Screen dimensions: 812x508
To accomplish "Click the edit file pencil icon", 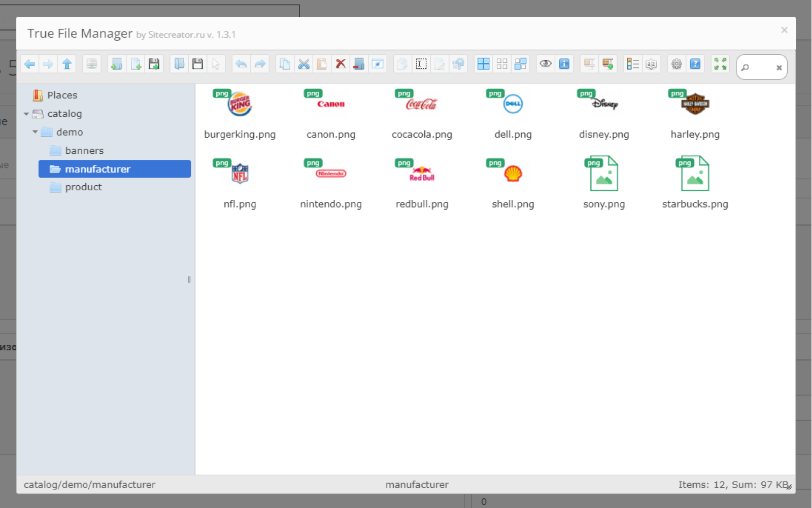I will pos(439,64).
